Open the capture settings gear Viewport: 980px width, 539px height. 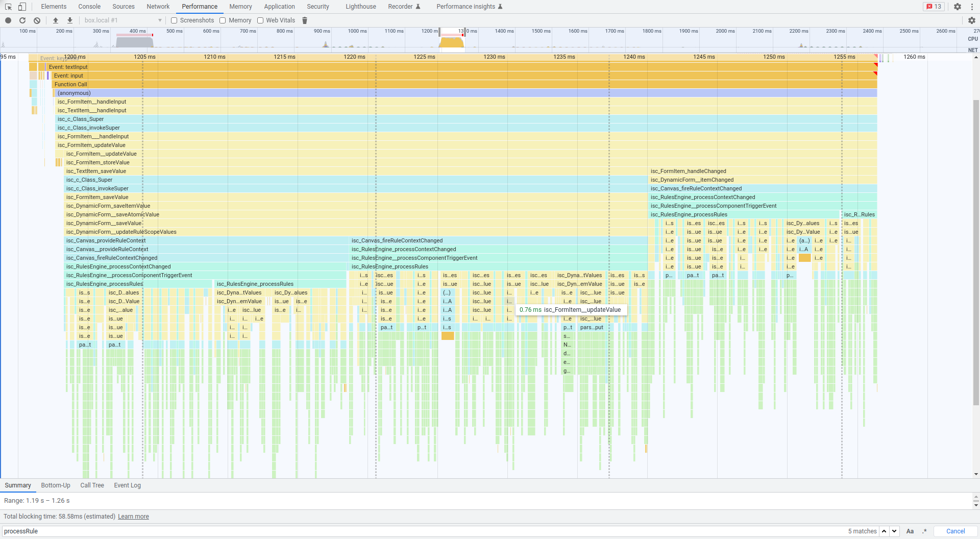(x=971, y=20)
